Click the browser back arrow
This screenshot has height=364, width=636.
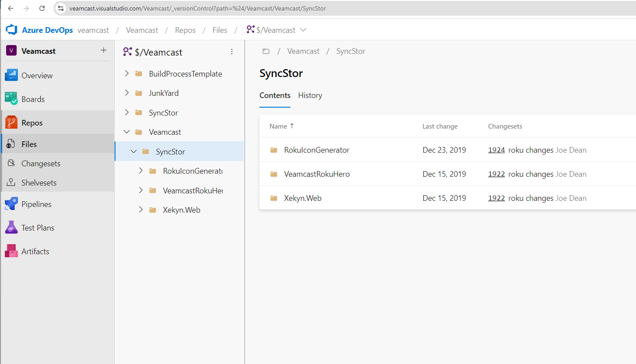[11, 8]
